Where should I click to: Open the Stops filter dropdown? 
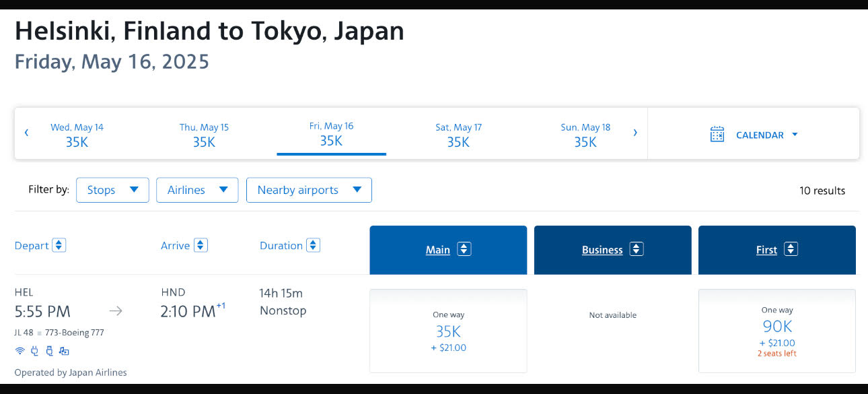tap(112, 190)
